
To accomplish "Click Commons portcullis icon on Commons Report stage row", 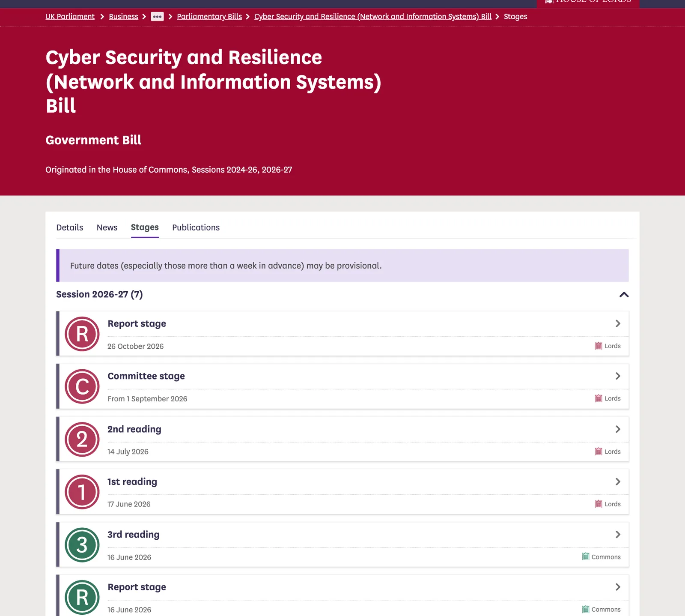I will 586,609.
